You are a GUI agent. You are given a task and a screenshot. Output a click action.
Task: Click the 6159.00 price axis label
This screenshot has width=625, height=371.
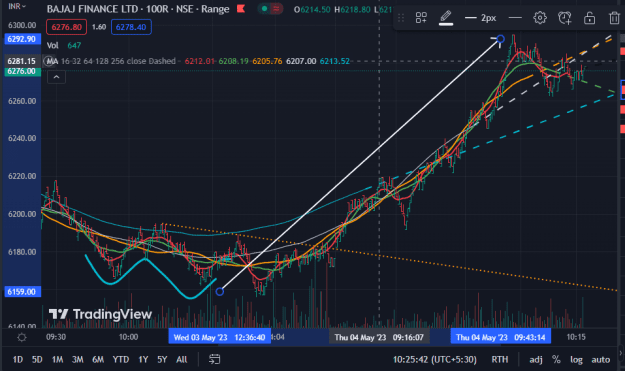pyautogui.click(x=22, y=292)
